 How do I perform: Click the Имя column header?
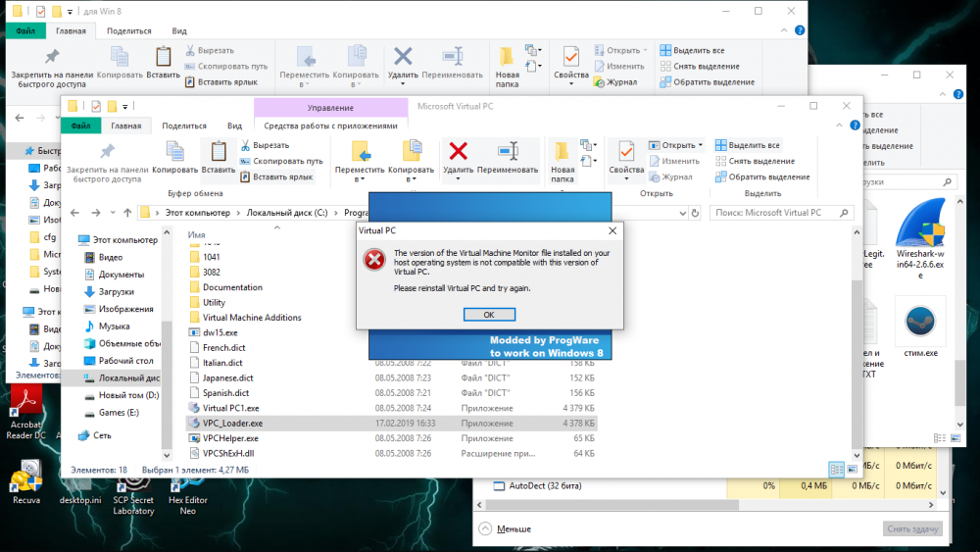pyautogui.click(x=196, y=235)
